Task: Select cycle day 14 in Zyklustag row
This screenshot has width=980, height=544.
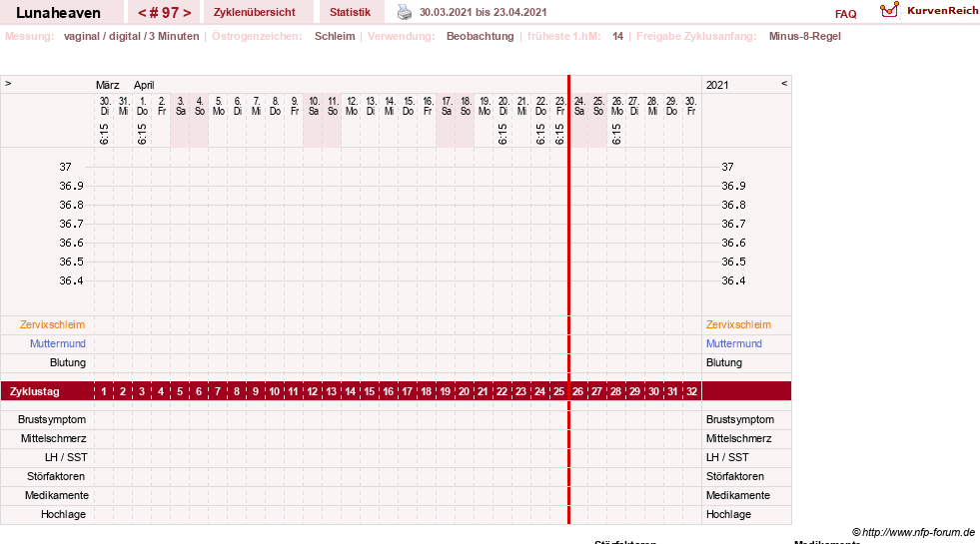Action: tap(350, 391)
